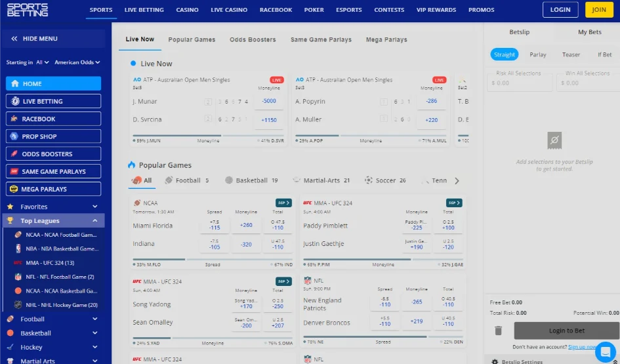This screenshot has height=364, width=620.
Task: Click the Betslip Settings gear icon
Action: coord(495,361)
